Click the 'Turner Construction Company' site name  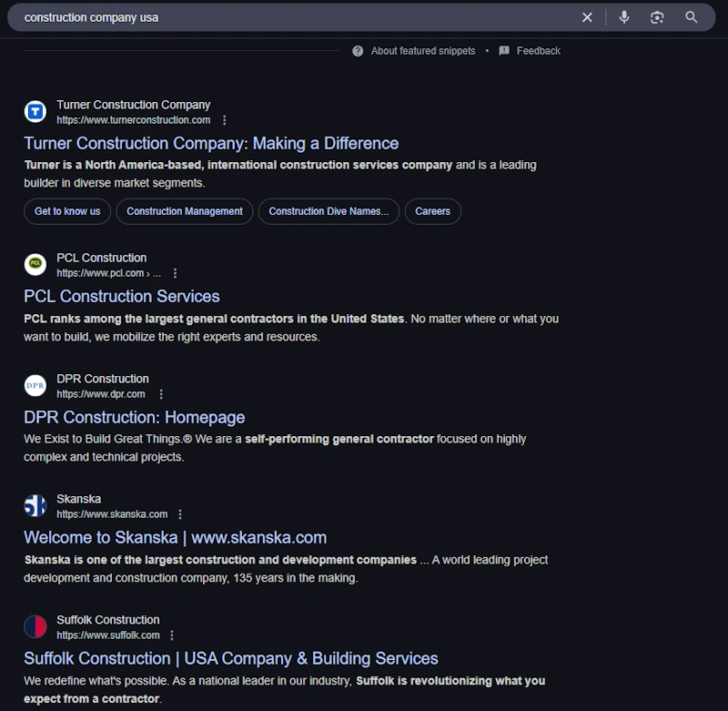pyautogui.click(x=133, y=105)
